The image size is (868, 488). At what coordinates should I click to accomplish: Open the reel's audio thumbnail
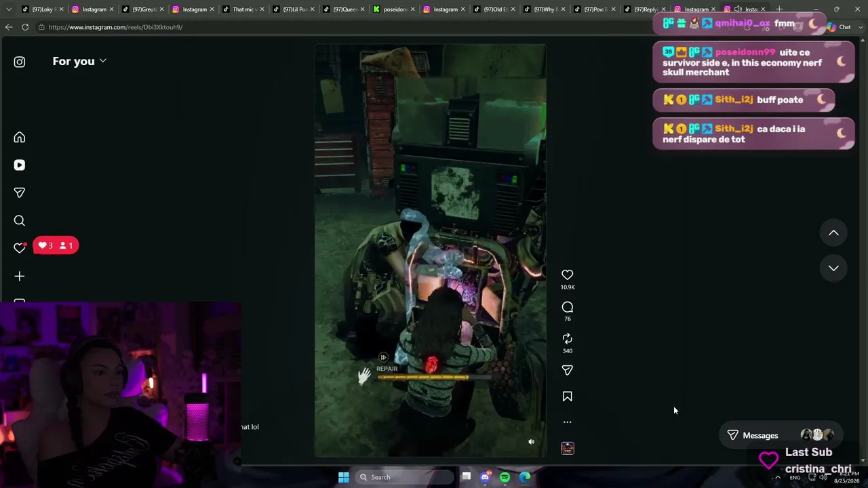coord(568,448)
